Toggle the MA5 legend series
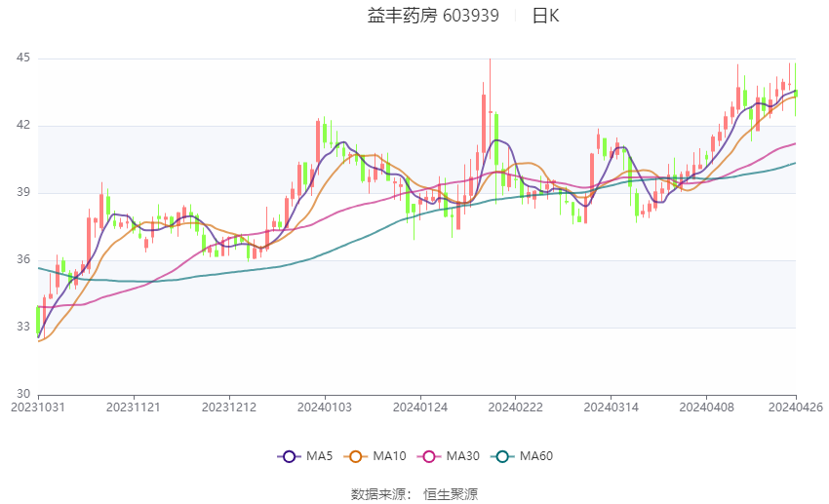The image size is (829, 504). point(305,456)
